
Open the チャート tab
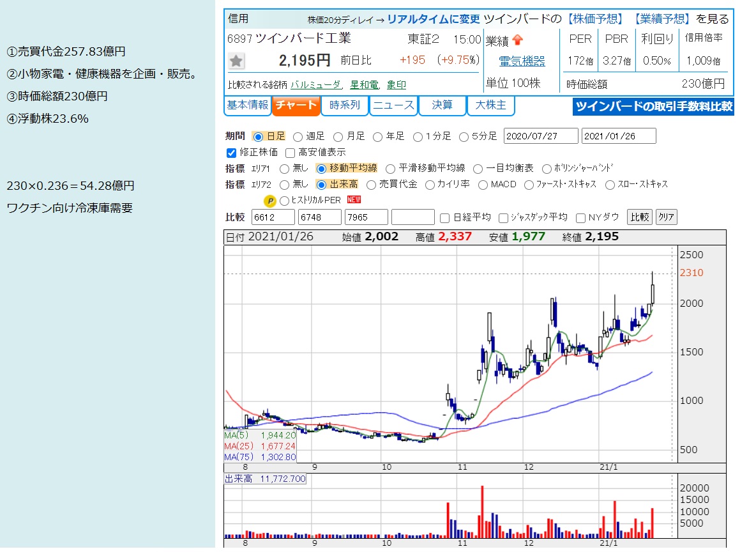296,105
